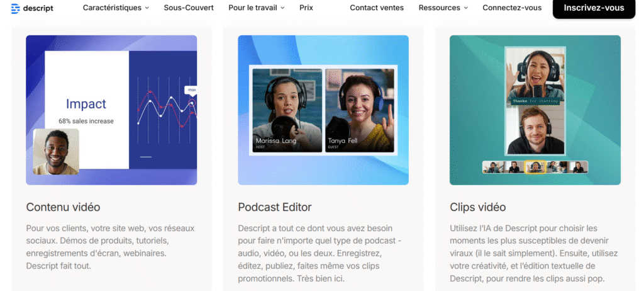This screenshot has width=644, height=291.
Task: Click the Contact ventes link
Action: (x=377, y=8)
